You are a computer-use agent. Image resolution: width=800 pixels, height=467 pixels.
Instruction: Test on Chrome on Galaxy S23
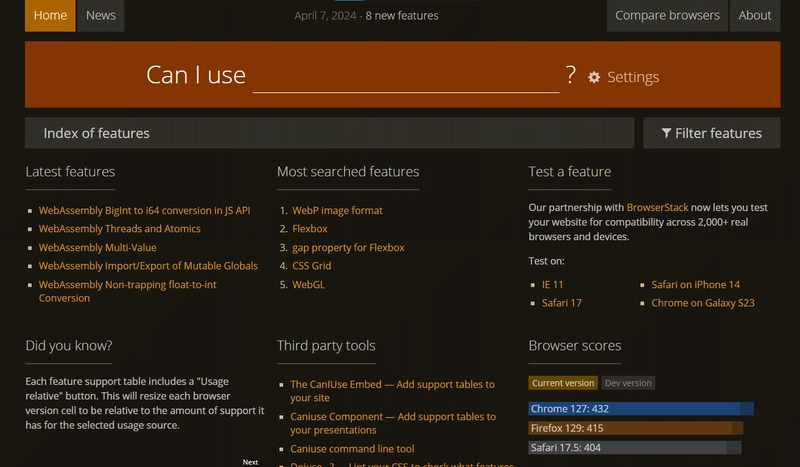[x=703, y=303]
